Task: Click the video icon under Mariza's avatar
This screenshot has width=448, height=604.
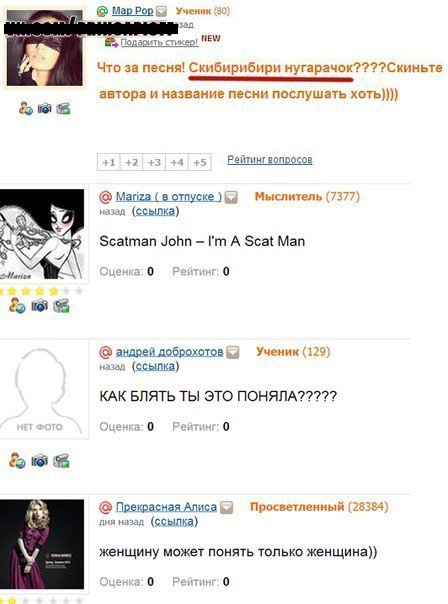Action: coord(61,306)
